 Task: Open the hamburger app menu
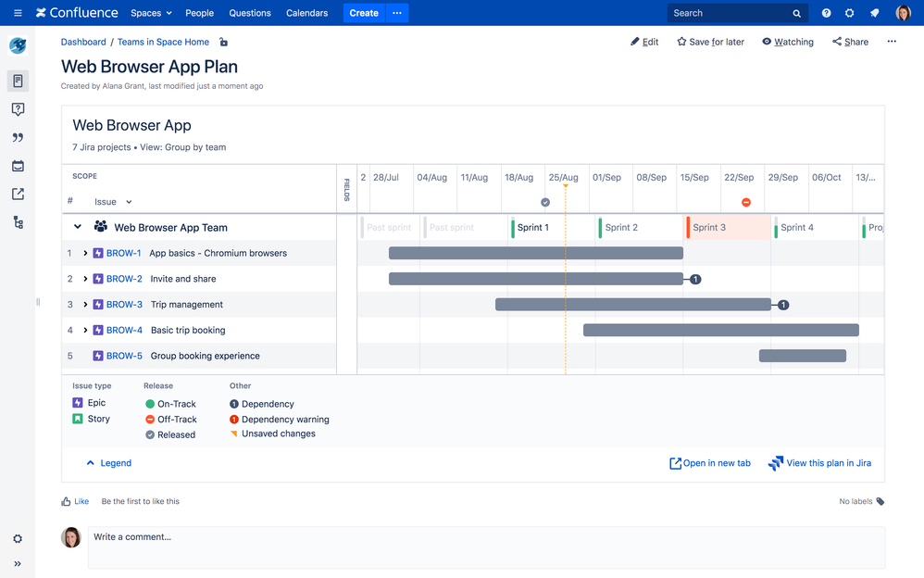[18, 13]
